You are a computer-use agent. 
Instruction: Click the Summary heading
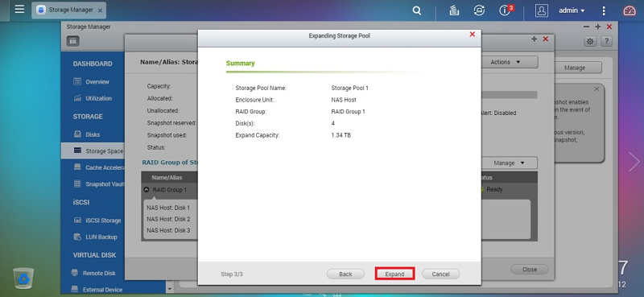240,64
